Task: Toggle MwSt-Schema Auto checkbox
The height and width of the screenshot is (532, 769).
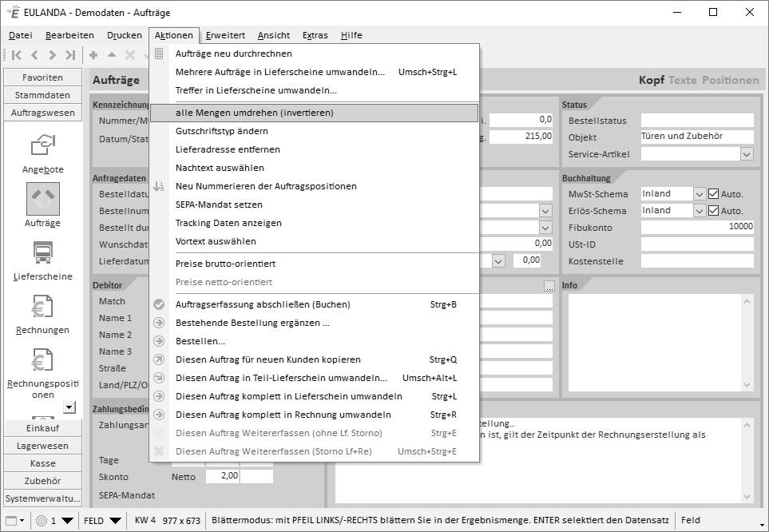Action: 714,194
